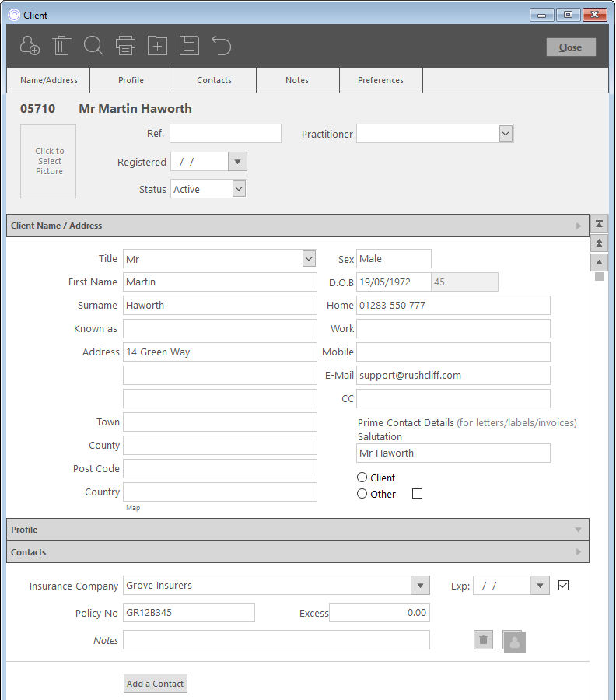This screenshot has height=700, width=616.
Task: Open the Insurance Company dropdown arrow
Action: click(x=420, y=585)
